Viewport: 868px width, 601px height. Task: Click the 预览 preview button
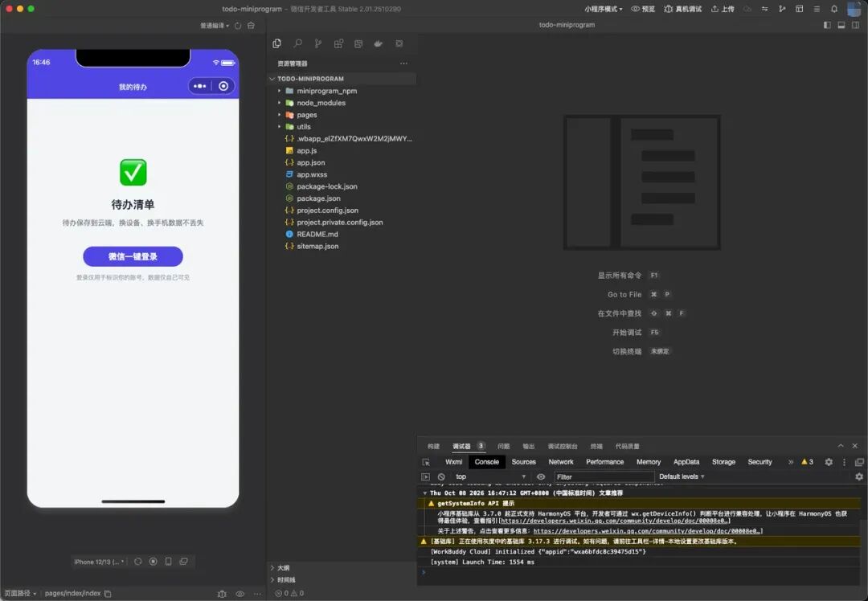[x=643, y=9]
